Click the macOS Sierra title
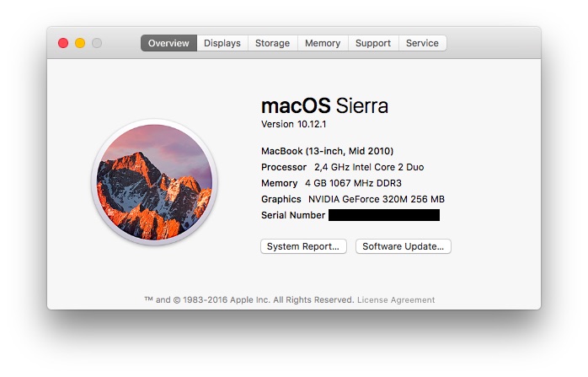This screenshot has height=377, width=588. (x=325, y=105)
